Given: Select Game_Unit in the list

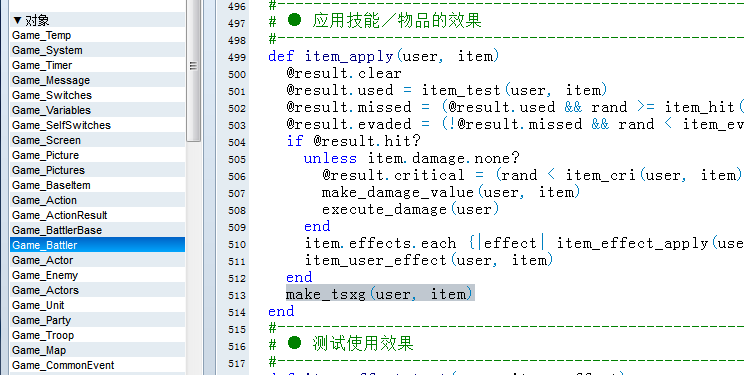Looking at the screenshot, I should 97,305.
